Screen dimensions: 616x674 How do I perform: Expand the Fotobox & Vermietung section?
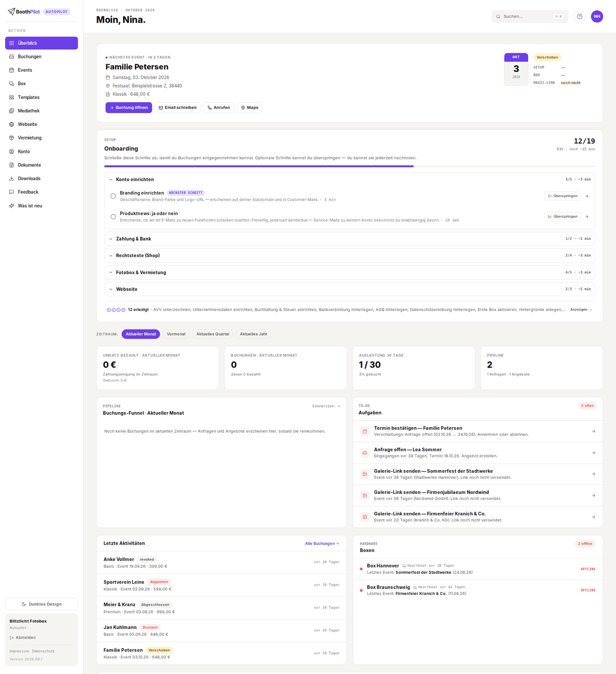tap(350, 273)
